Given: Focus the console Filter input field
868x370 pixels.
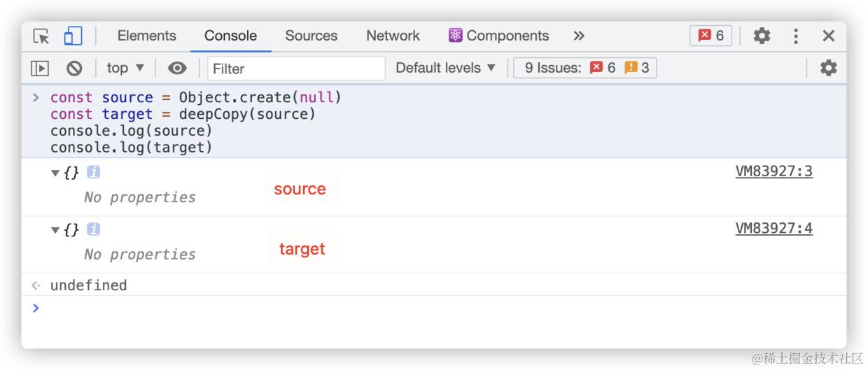Looking at the screenshot, I should pyautogui.click(x=296, y=69).
